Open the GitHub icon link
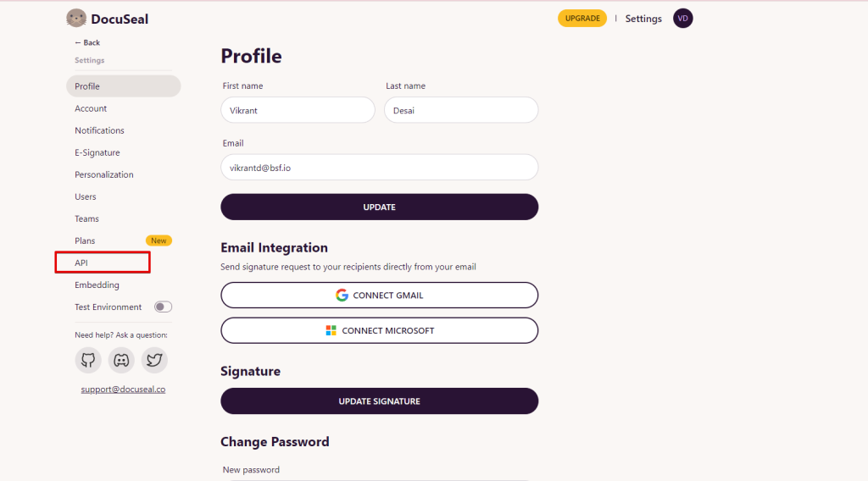The height and width of the screenshot is (481, 868). click(x=88, y=360)
